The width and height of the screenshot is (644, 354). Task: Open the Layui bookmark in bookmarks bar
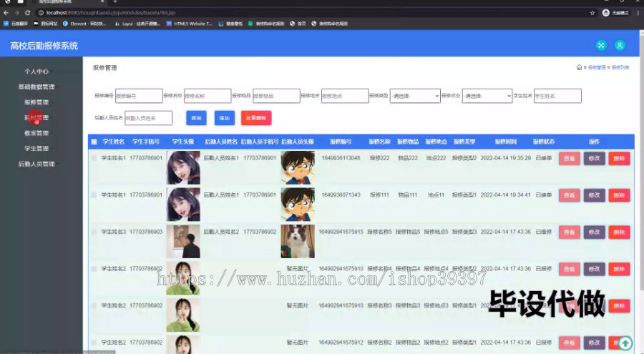(137, 24)
